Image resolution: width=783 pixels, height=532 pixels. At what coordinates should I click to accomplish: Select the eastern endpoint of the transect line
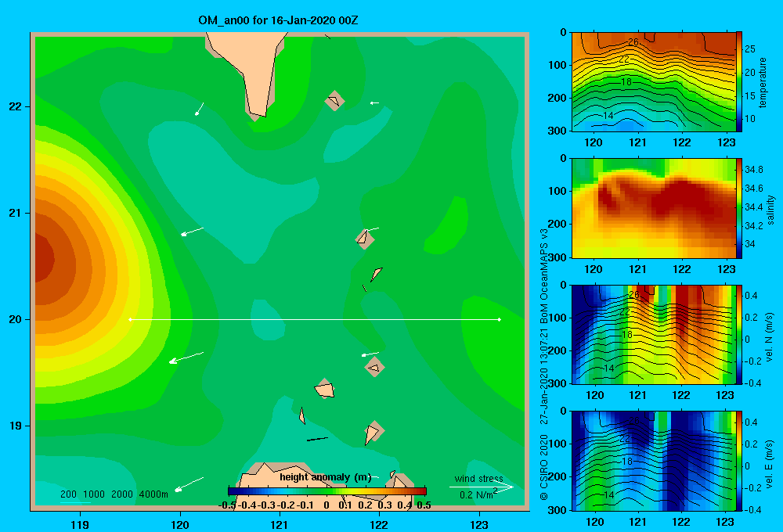coord(499,319)
